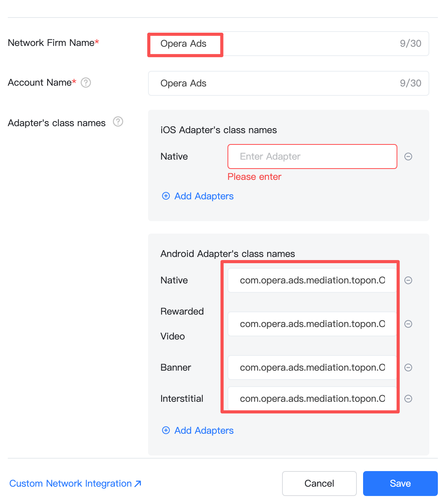Viewport: 448px width, 503px height.
Task: Click Add Adapters under Android section
Action: point(203,430)
